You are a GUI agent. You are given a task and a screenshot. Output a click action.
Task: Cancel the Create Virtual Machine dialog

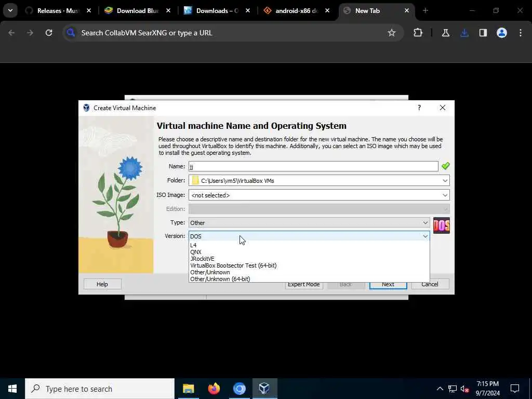point(430,284)
